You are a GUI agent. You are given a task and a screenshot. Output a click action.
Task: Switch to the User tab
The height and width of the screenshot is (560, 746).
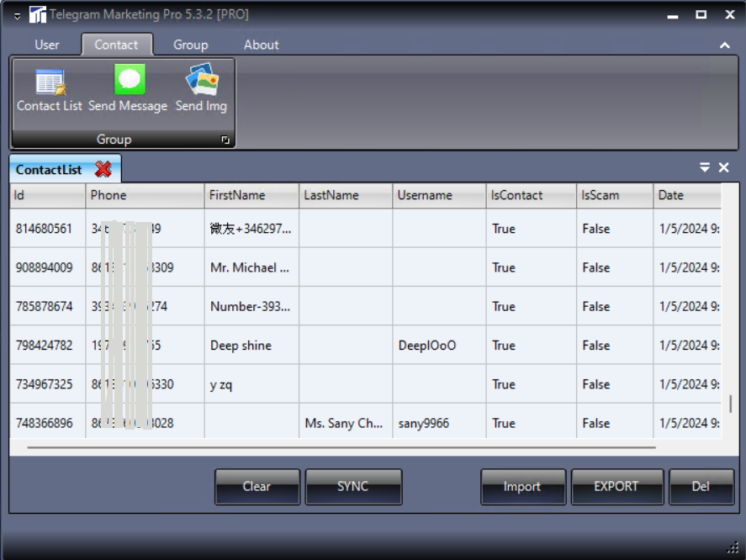47,45
